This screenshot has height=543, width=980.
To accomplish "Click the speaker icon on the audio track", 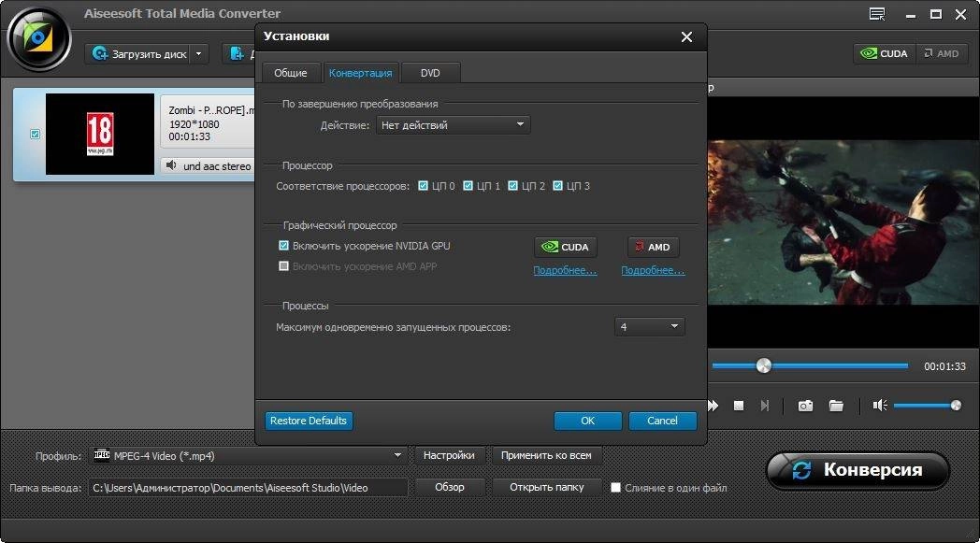I will 171,165.
